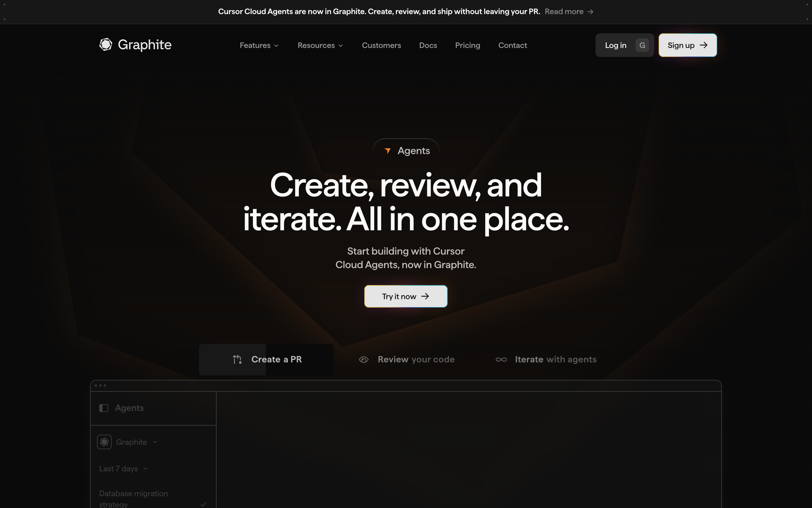Screen dimensions: 812x508
Task: Click the G shortcut key badge
Action: 642,45
